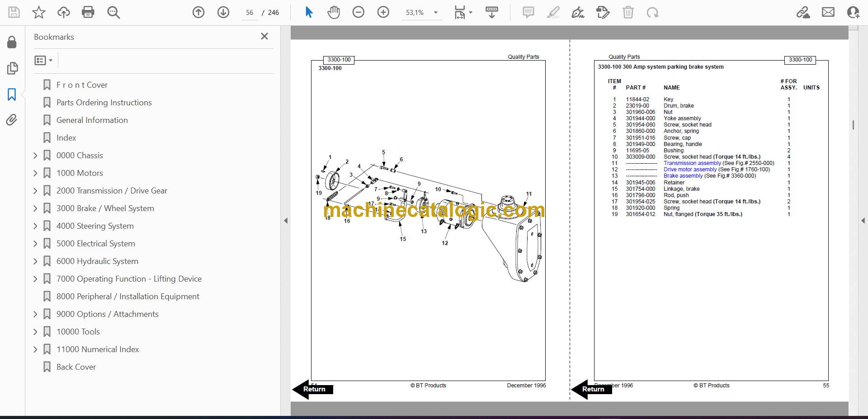Open fit page tool dropdown arrow
The image size is (868, 419).
click(x=471, y=13)
